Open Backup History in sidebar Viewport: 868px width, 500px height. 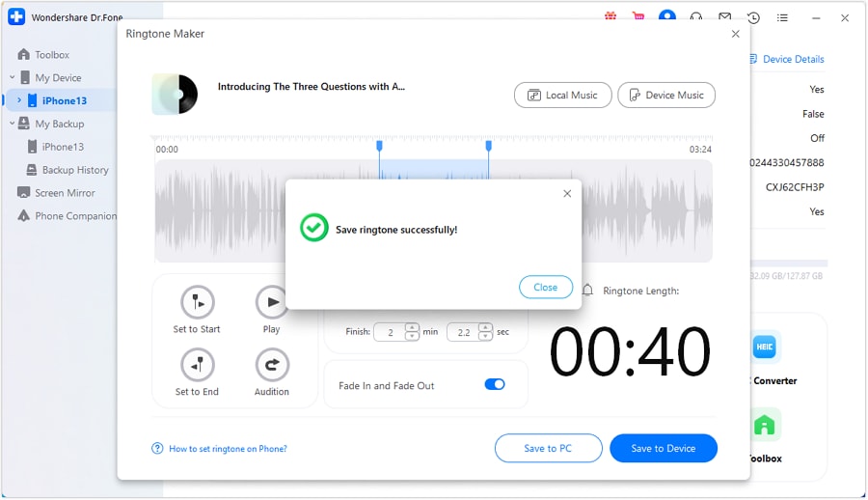pos(75,170)
